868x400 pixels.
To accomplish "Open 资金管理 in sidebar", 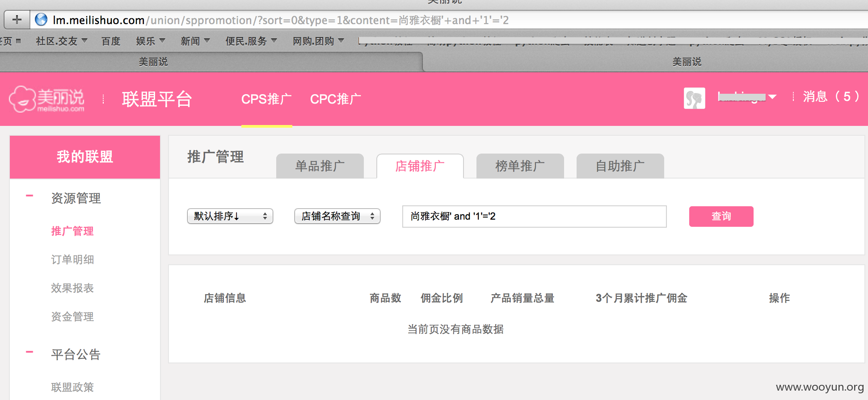I will [x=72, y=317].
